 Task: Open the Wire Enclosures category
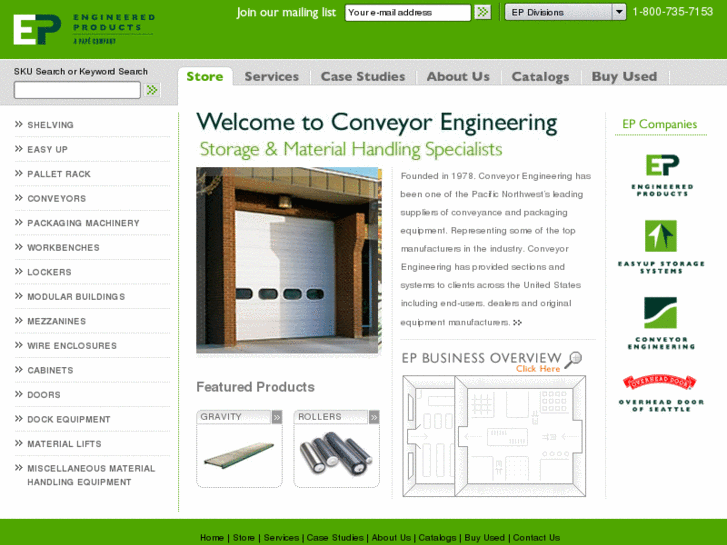coord(72,346)
